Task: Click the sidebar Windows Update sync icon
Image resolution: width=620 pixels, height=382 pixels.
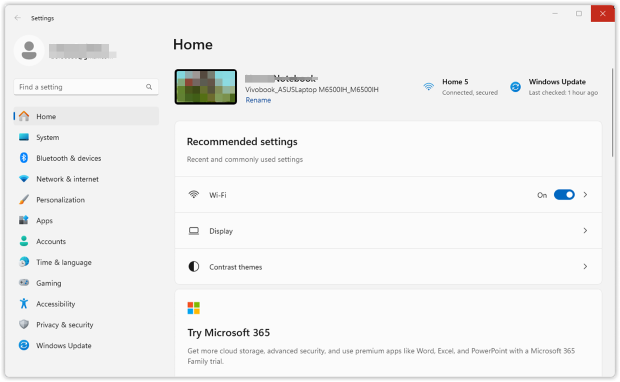Action: tap(24, 345)
